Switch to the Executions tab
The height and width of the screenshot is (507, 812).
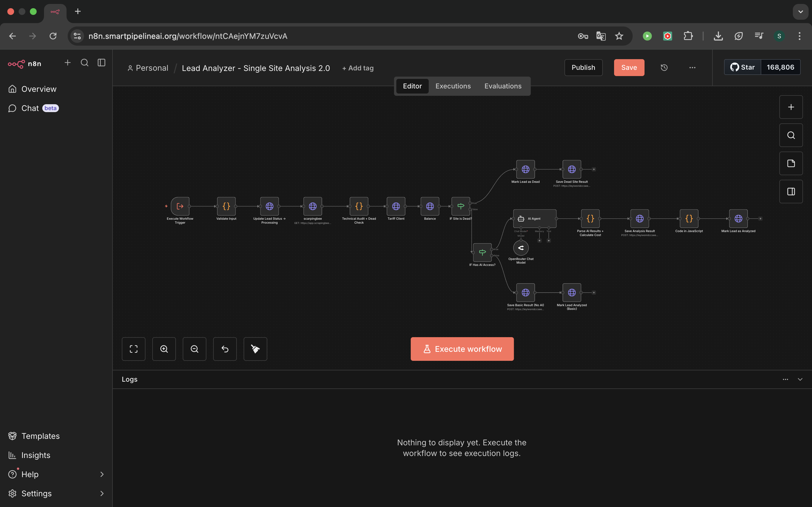(453, 86)
